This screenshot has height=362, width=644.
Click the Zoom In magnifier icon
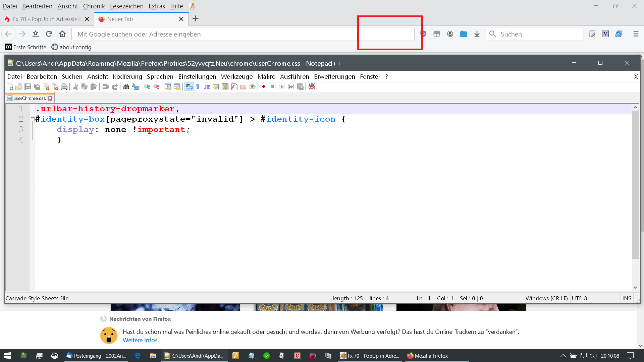(147, 87)
